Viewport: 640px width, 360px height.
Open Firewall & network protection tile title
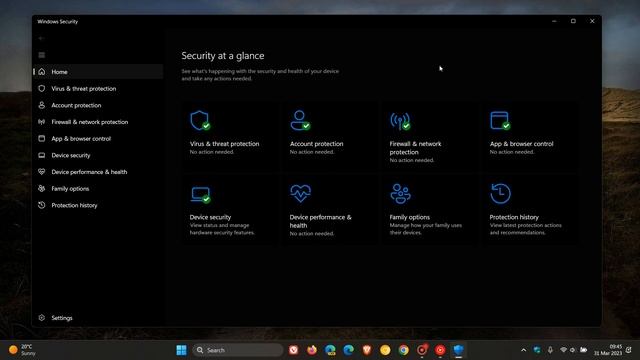pos(415,148)
